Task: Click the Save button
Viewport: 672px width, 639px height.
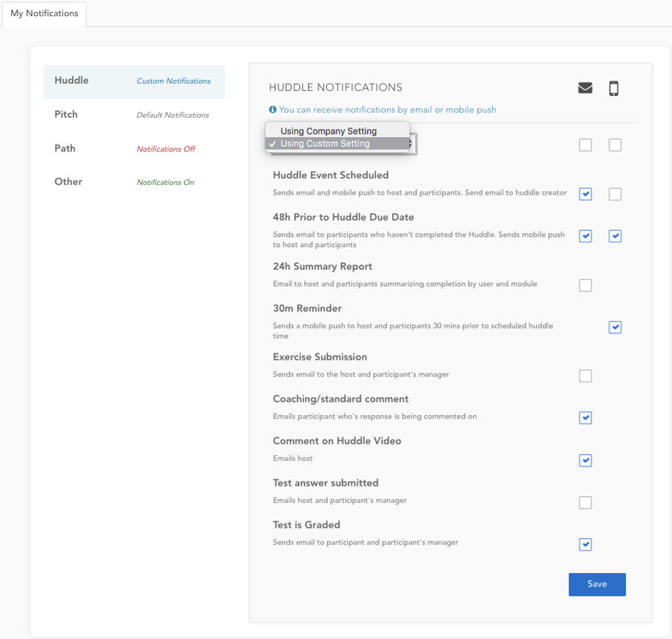Action: click(x=597, y=584)
